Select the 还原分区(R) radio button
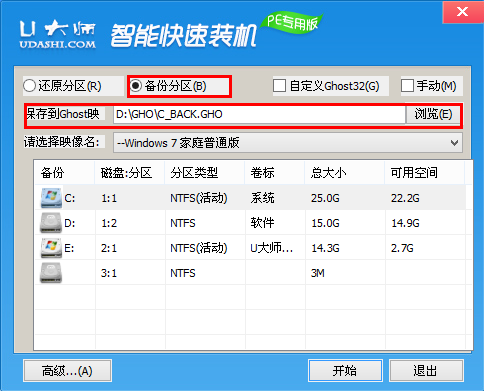 tap(29, 86)
